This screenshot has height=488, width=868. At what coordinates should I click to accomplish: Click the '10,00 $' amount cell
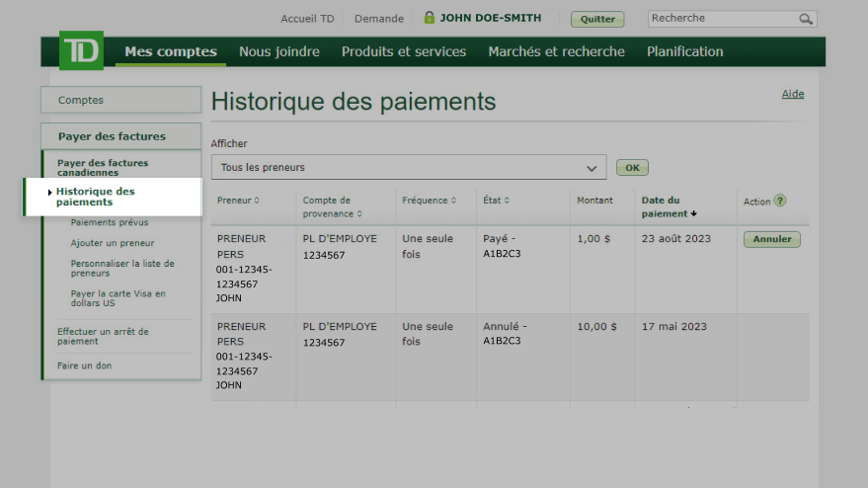[596, 326]
